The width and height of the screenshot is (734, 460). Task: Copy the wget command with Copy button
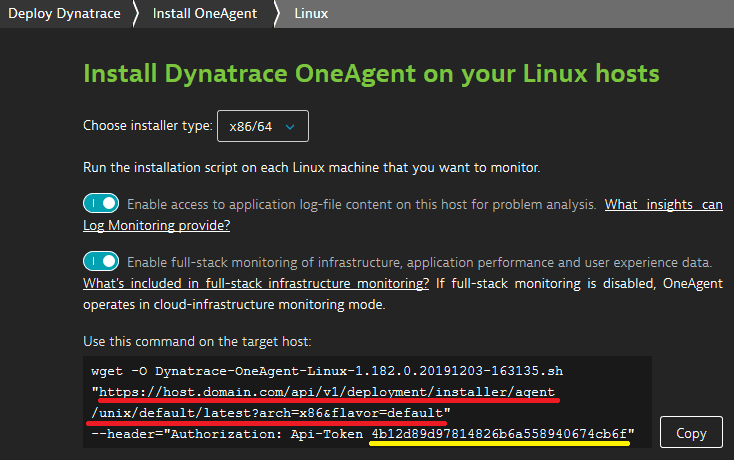click(x=691, y=432)
